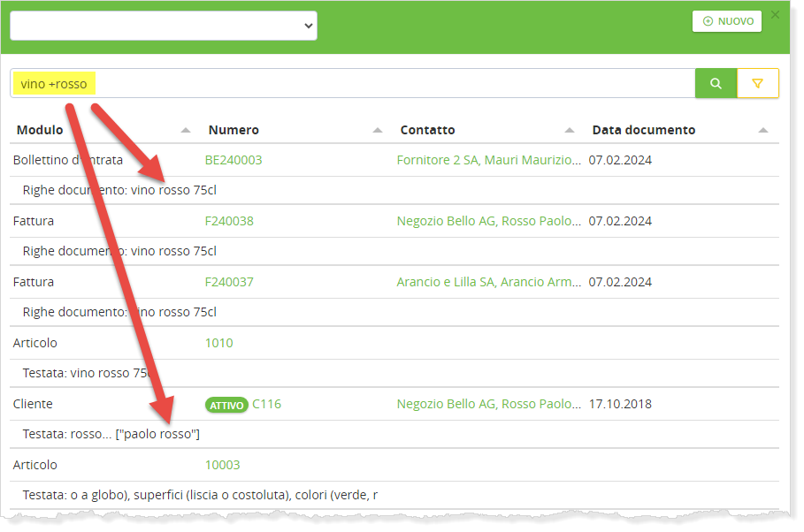This screenshot has height=532, width=804.
Task: Open contact Arancio e Lilla SA
Action: 488,282
